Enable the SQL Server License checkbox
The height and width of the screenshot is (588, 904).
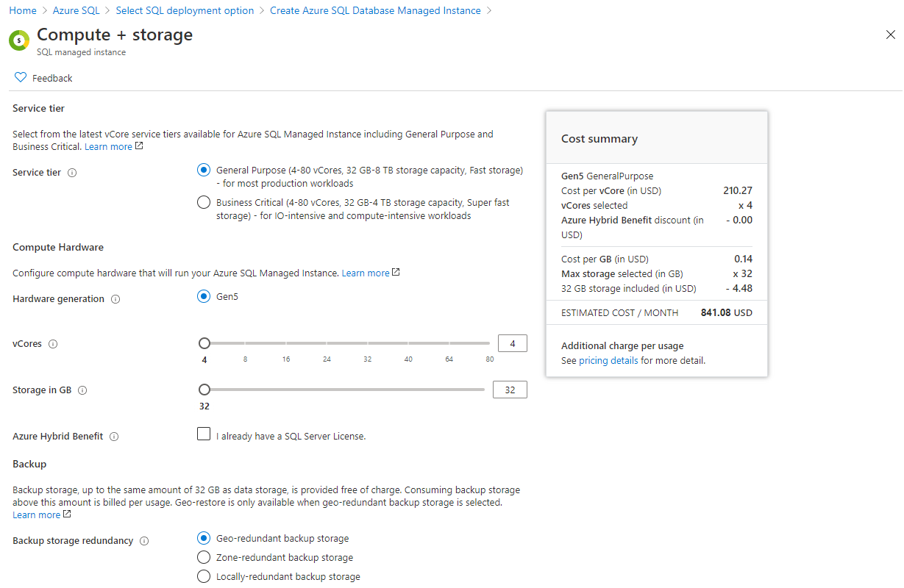tap(204, 434)
